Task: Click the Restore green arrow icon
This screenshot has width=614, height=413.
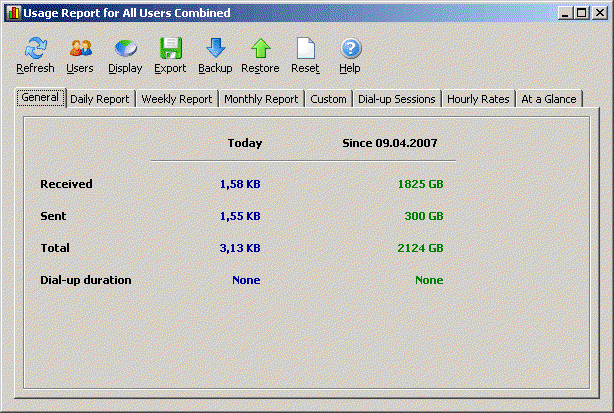Action: pos(260,49)
